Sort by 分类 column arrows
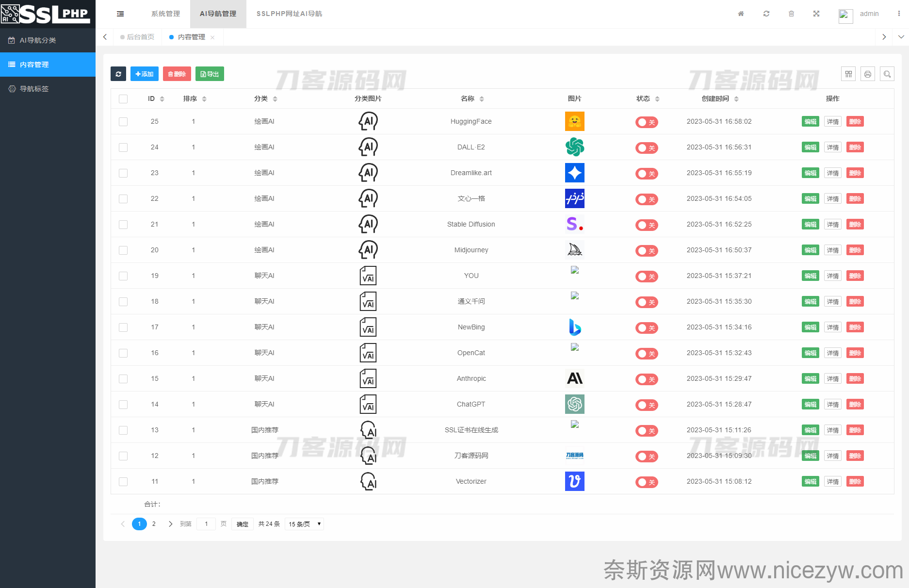909x588 pixels. click(275, 99)
